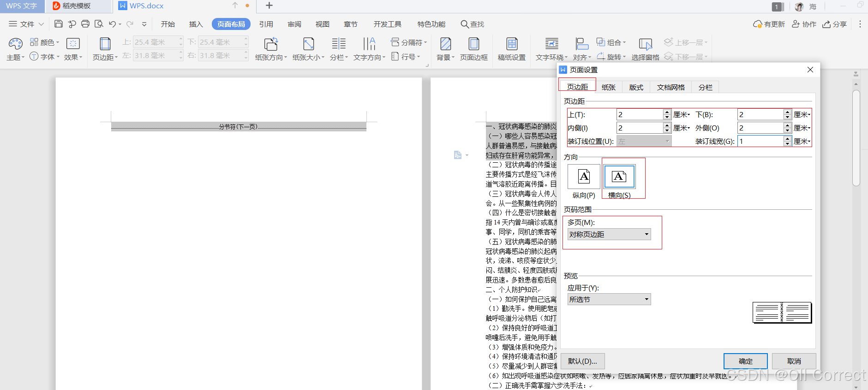Image resolution: width=868 pixels, height=390 pixels.
Task: Open 文字方向 (Text direction) in ribbon
Action: tap(369, 49)
